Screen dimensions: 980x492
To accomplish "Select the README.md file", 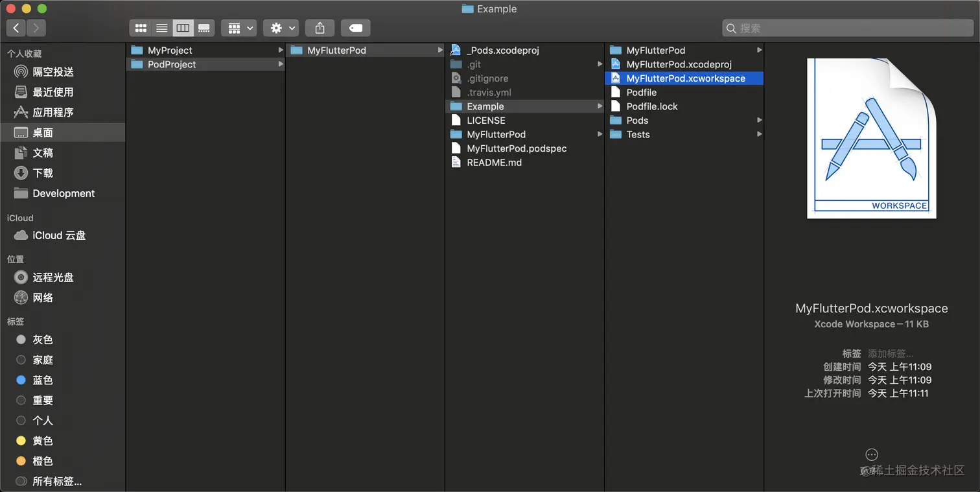I will pyautogui.click(x=524, y=163).
